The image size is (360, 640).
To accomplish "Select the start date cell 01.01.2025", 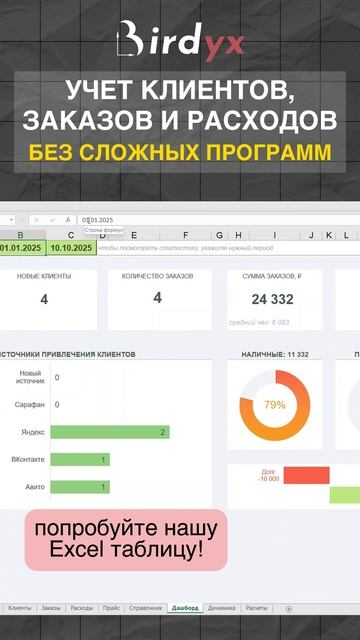I will (22, 248).
